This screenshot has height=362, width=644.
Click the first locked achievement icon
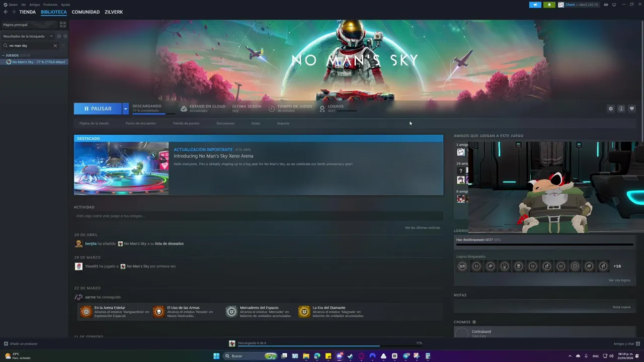point(462,266)
